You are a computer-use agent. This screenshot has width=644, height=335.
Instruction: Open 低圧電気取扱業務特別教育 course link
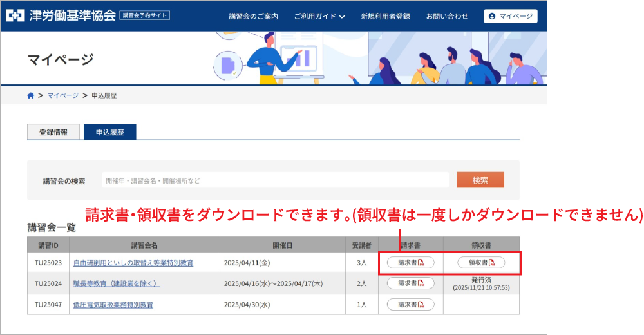113,305
